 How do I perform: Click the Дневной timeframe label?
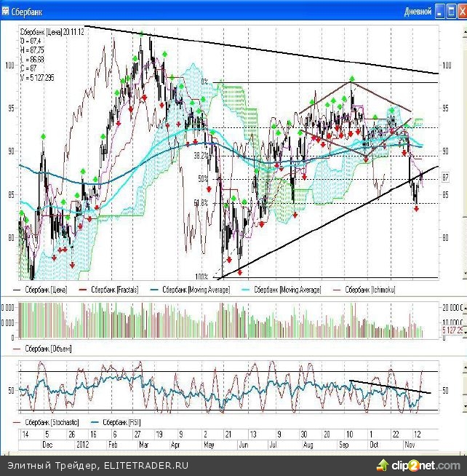(x=418, y=12)
